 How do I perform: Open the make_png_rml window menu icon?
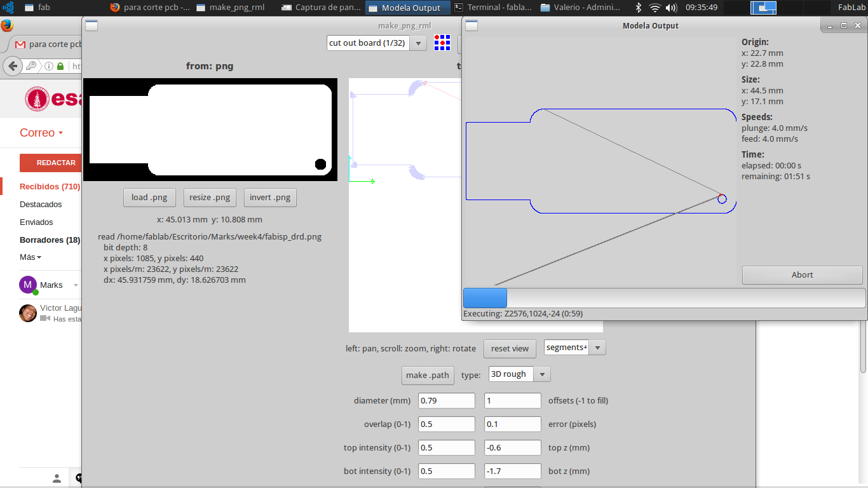click(91, 26)
